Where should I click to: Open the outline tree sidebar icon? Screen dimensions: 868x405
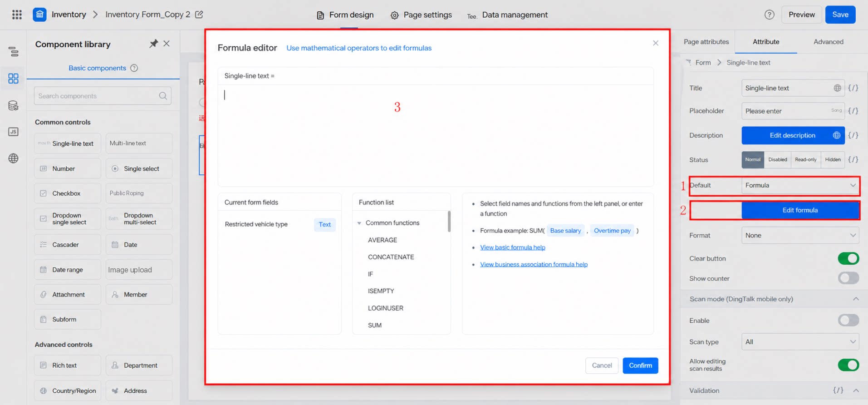pos(14,52)
